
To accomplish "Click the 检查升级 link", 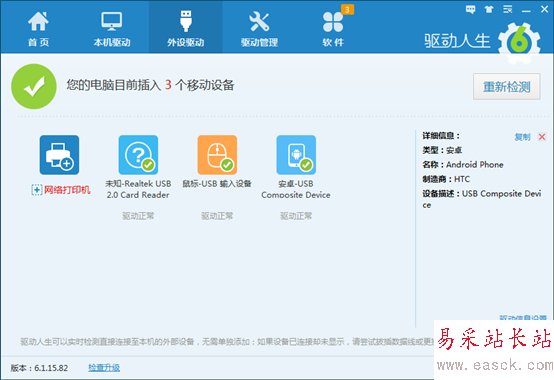I will tap(104, 368).
